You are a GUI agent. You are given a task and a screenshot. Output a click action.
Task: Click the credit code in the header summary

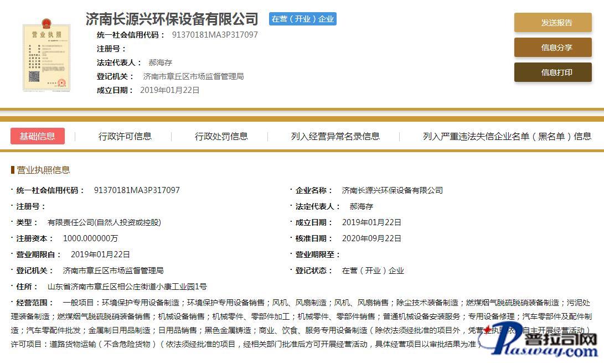(x=215, y=34)
